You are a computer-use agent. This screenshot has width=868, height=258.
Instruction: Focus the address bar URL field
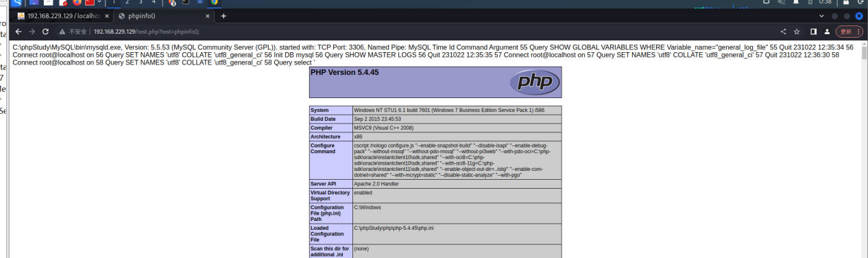pyautogui.click(x=411, y=32)
